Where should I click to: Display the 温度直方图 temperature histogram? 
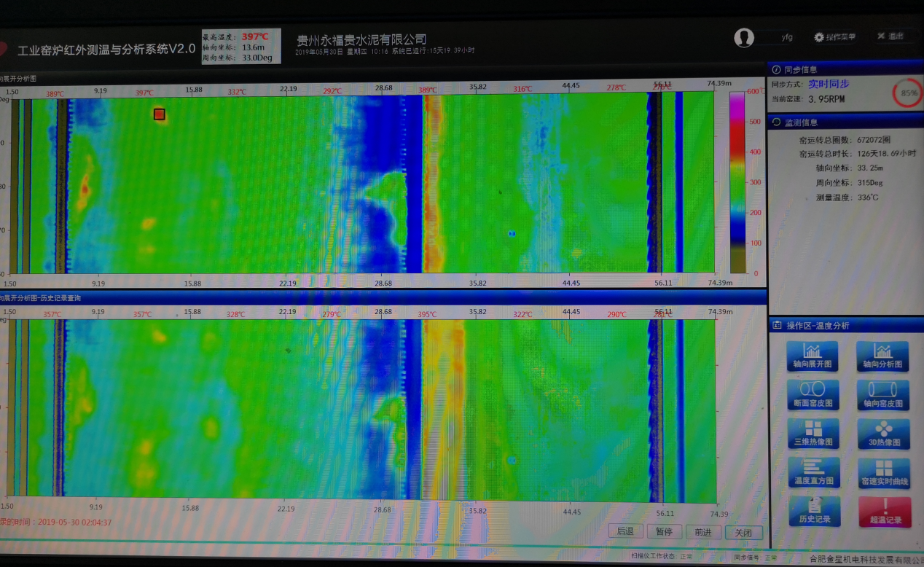tap(813, 472)
